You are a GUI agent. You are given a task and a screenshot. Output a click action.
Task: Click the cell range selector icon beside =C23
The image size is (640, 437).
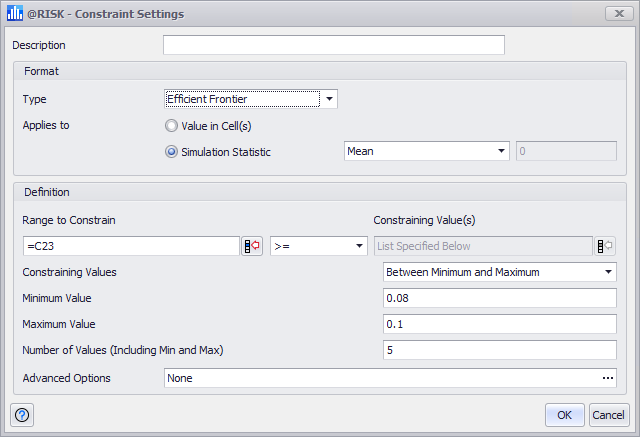tap(252, 246)
